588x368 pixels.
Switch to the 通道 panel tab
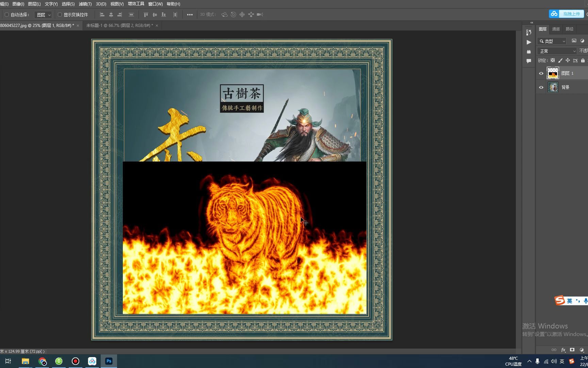(x=556, y=29)
